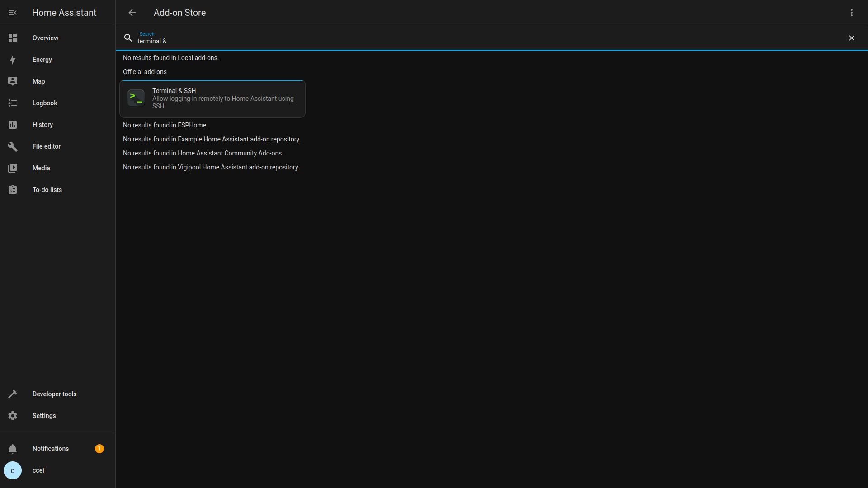Screen dimensions: 868x488
Task: Open File editor wrench icon
Action: coord(13,146)
